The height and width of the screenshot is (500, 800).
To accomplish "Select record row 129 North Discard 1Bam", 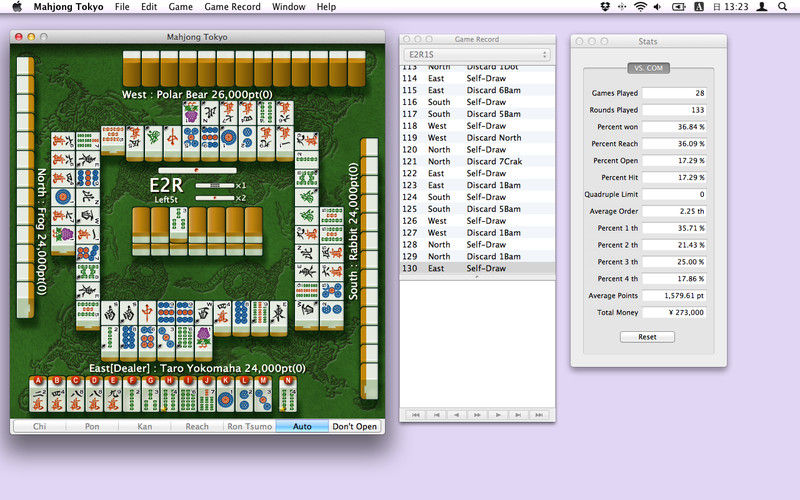I will (477, 257).
